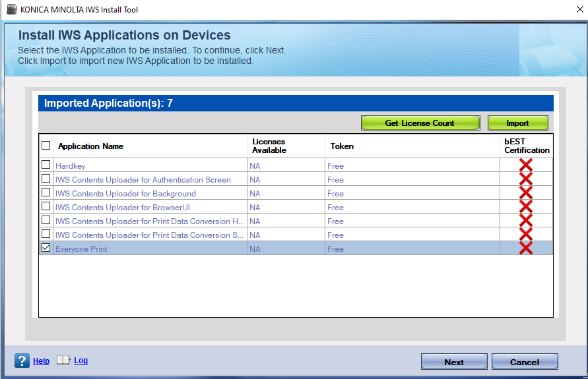
Task: Click red X icon for Background uploader row
Action: tap(525, 193)
